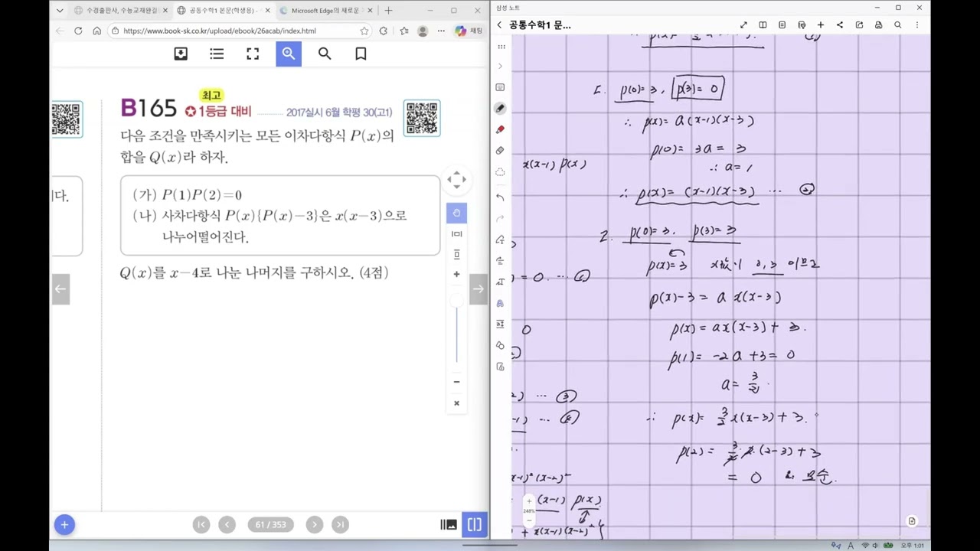Viewport: 980px width, 551px height.
Task: Go to Edge home page
Action: click(96, 31)
